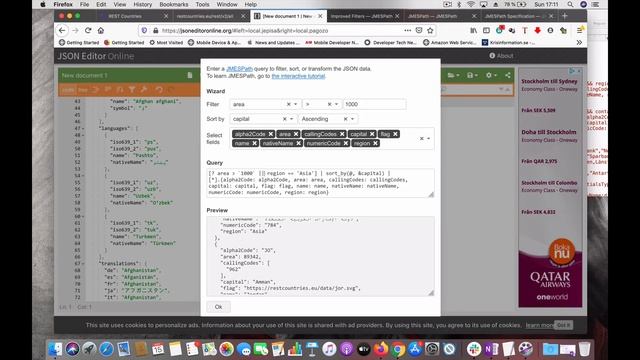Open the File menu
Image resolution: width=640 pixels, height=360 pixels.
[x=84, y=4]
